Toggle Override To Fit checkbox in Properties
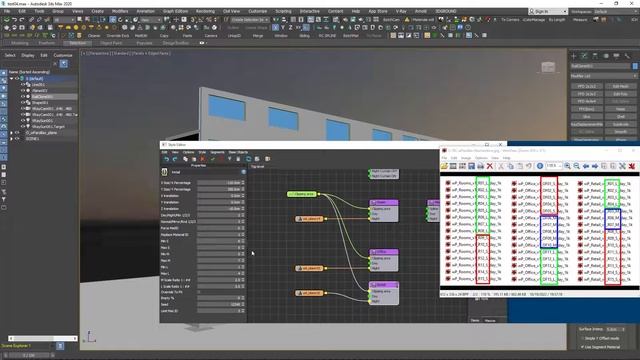The image size is (640, 360). point(199,292)
